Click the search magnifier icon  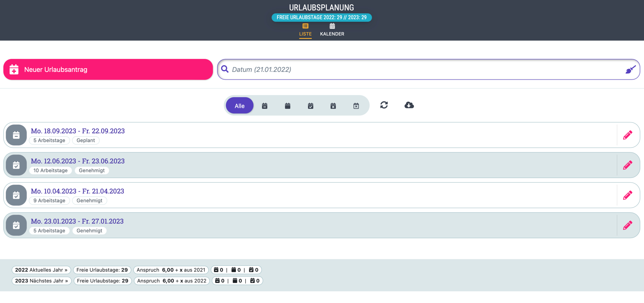click(x=225, y=69)
